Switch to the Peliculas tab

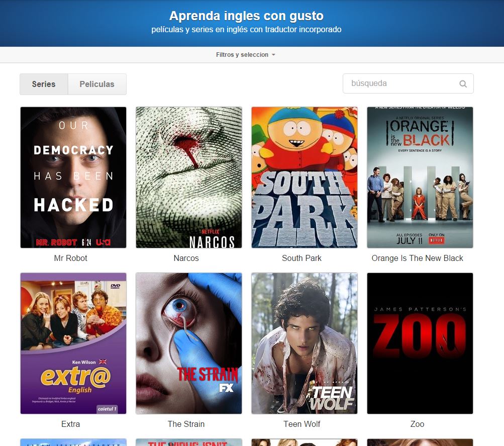click(97, 84)
